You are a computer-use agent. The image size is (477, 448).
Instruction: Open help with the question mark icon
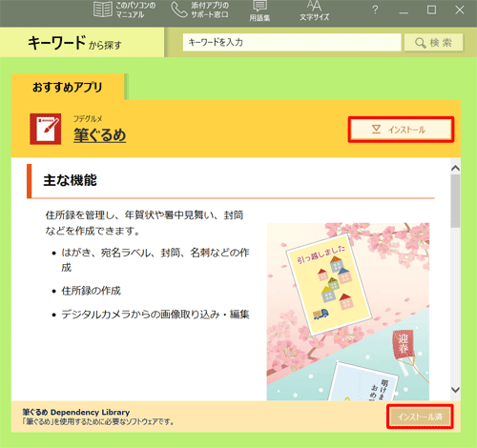375,10
